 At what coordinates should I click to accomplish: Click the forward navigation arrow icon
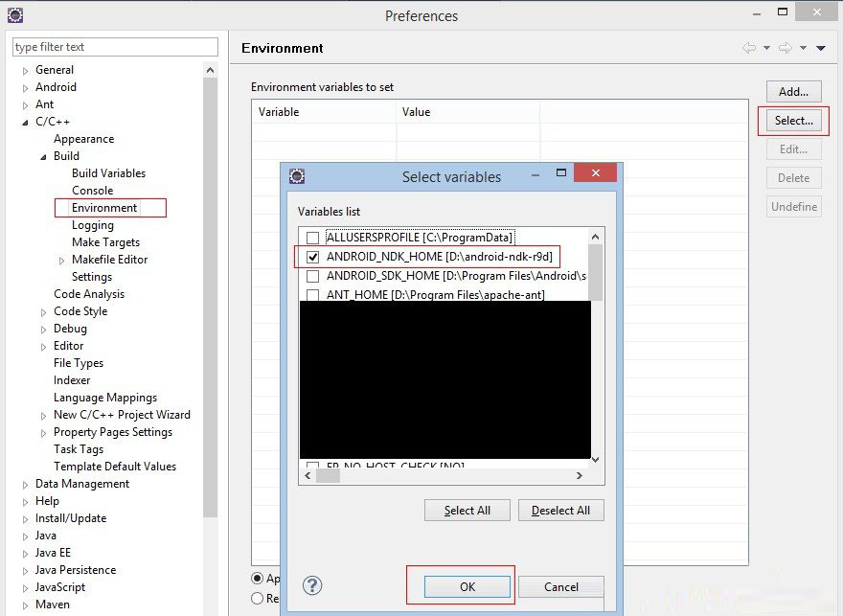pyautogui.click(x=785, y=48)
